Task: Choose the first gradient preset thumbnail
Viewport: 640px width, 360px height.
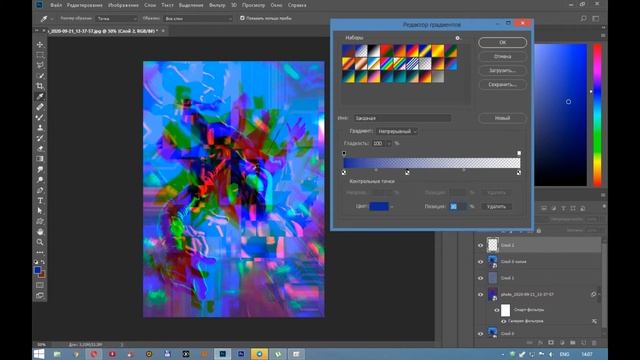Action: coord(348,51)
